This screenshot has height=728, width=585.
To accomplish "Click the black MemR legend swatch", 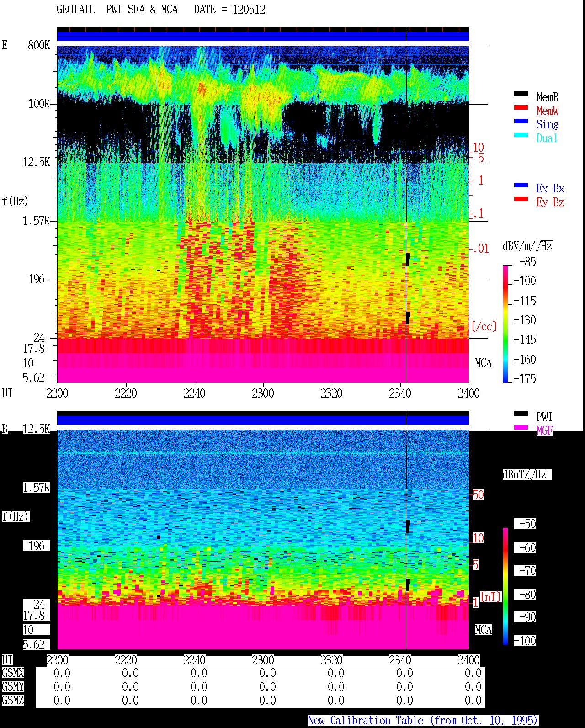I will [521, 94].
